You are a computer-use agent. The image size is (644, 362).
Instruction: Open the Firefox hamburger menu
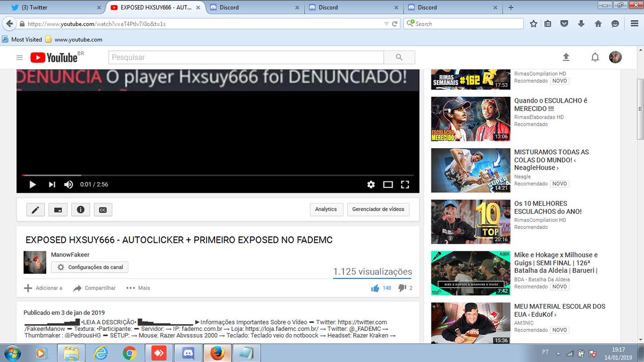[x=634, y=24]
